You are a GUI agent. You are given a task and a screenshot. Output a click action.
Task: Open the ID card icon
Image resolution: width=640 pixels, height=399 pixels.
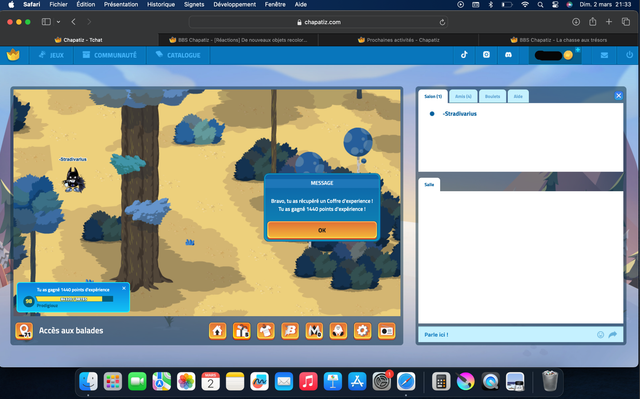point(387,331)
